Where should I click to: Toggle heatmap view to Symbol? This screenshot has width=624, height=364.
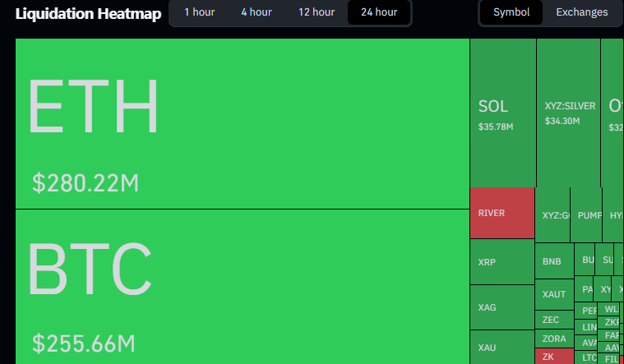click(x=511, y=12)
